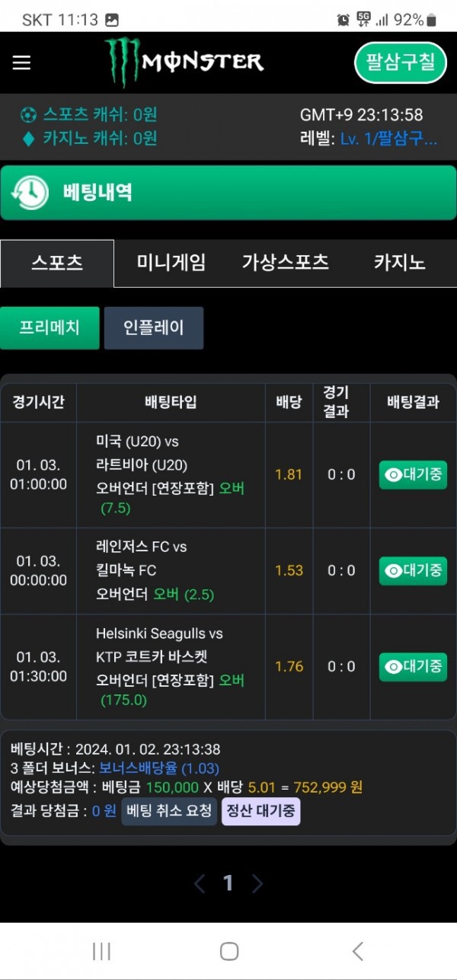This screenshot has height=980, width=457.
Task: Open the 팔삼구칠 user account button
Action: tap(400, 62)
